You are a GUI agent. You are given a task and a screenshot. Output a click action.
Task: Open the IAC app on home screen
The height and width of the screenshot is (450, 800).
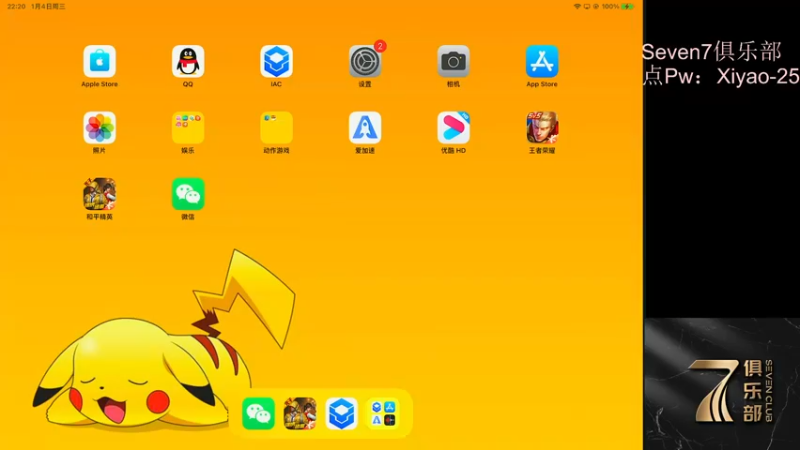pos(276,61)
